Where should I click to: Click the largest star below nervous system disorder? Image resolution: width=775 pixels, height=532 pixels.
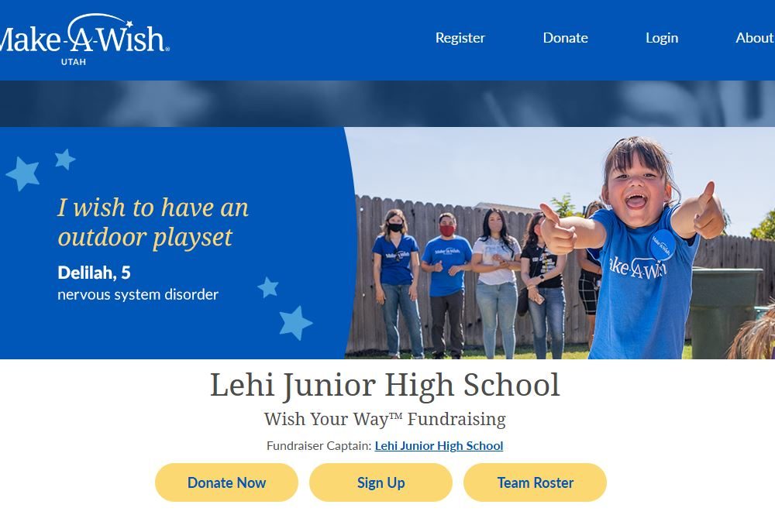(x=295, y=323)
